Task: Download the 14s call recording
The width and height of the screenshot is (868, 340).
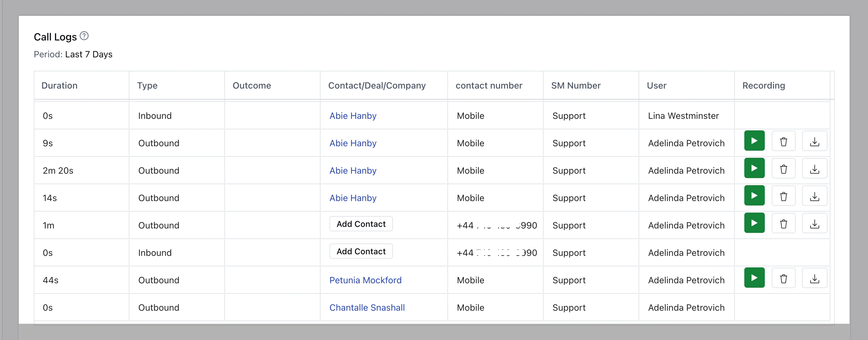Action: tap(814, 196)
